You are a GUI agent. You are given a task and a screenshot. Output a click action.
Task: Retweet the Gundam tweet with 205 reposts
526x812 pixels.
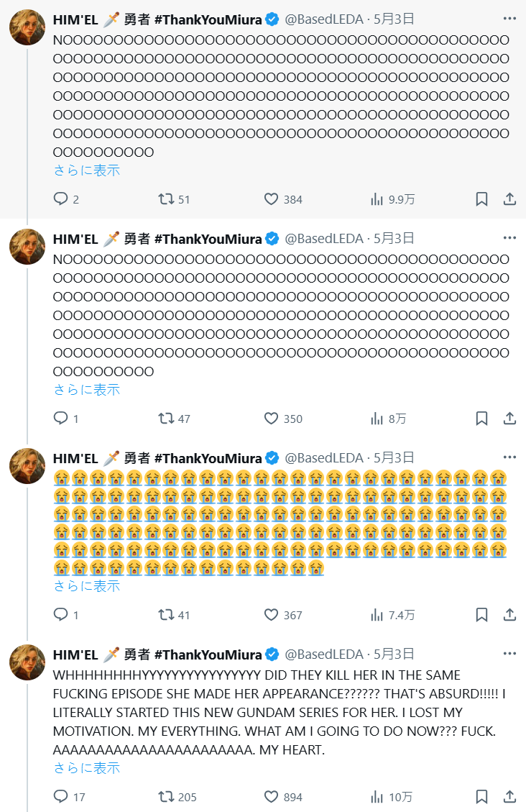(x=166, y=797)
